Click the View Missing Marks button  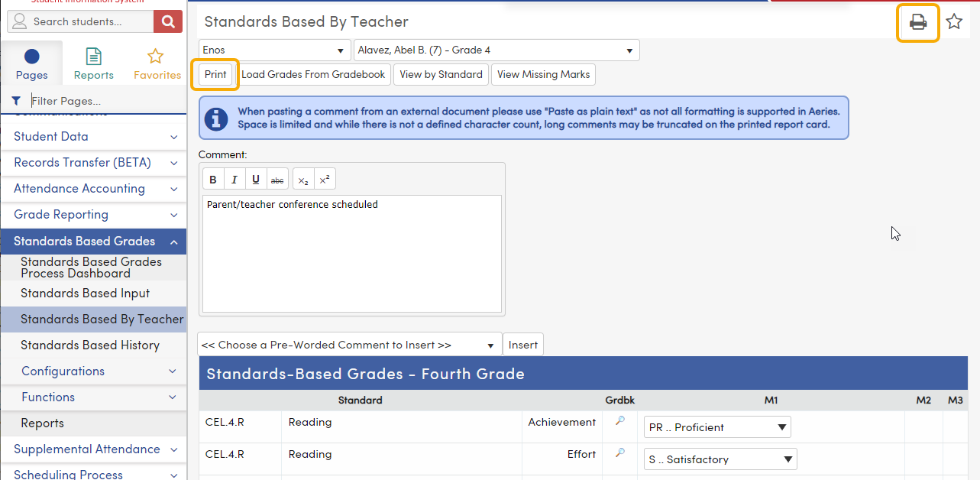(543, 74)
